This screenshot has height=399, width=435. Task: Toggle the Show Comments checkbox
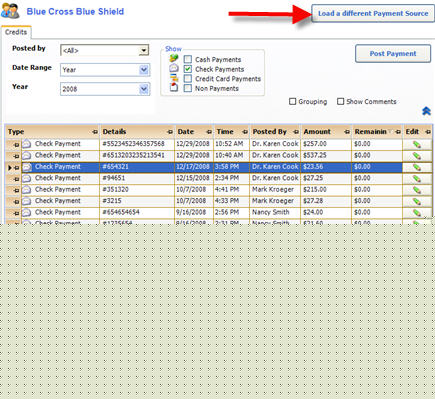click(x=340, y=101)
